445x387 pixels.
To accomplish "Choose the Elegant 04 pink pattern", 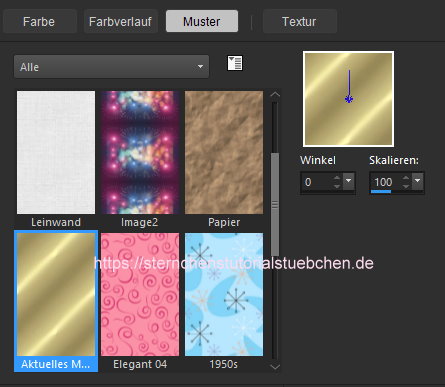I will pos(140,295).
